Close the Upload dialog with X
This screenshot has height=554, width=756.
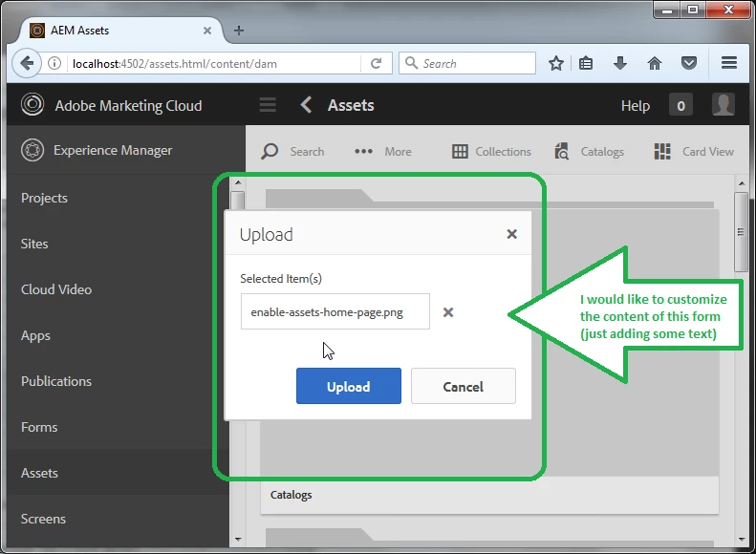[x=512, y=234]
